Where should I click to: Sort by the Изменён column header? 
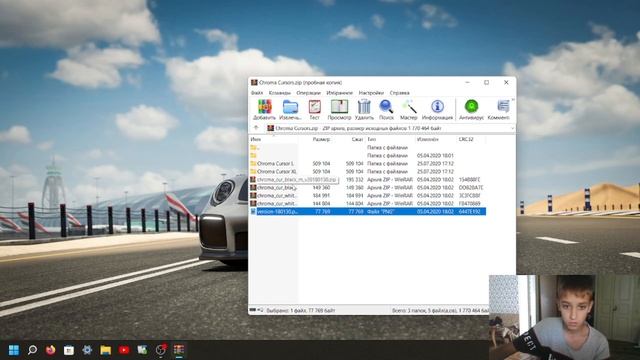pos(428,140)
